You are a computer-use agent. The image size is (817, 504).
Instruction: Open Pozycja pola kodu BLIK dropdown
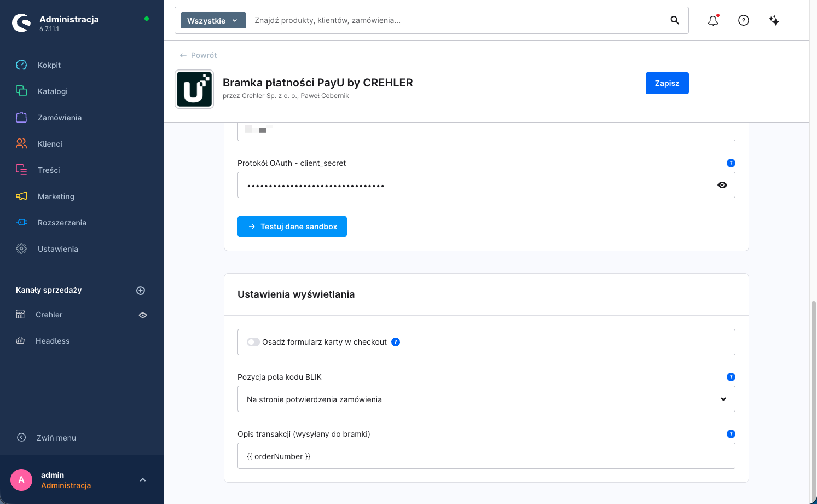click(x=486, y=399)
